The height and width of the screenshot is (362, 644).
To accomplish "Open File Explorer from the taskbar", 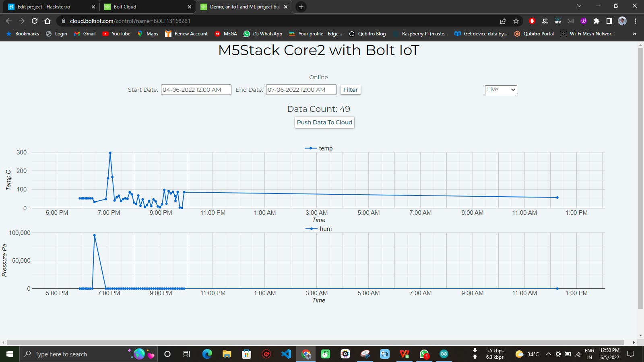I will click(x=227, y=354).
